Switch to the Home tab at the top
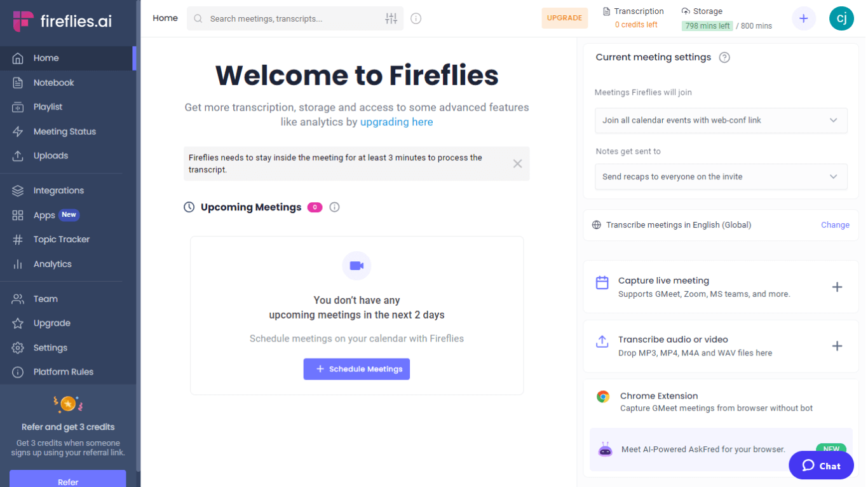Image resolution: width=868 pixels, height=487 pixels. (165, 18)
